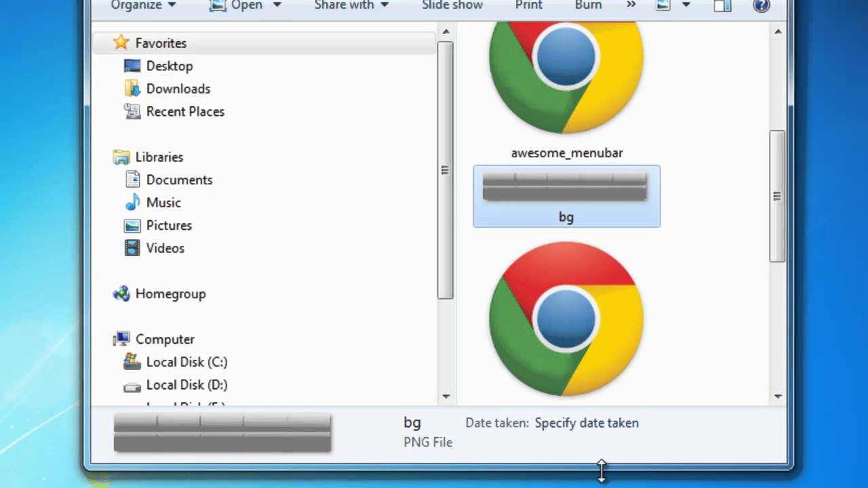Click navigation pane scroll up arrow

[x=446, y=31]
